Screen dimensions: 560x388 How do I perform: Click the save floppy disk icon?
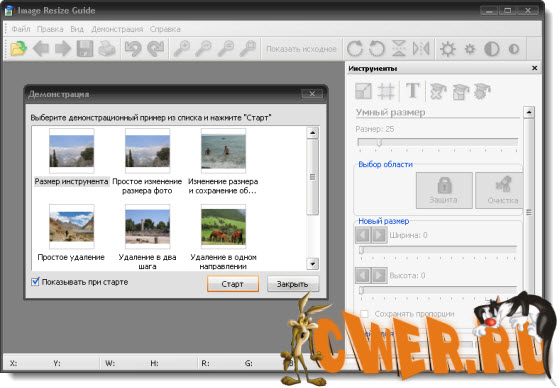pyautogui.click(x=85, y=49)
